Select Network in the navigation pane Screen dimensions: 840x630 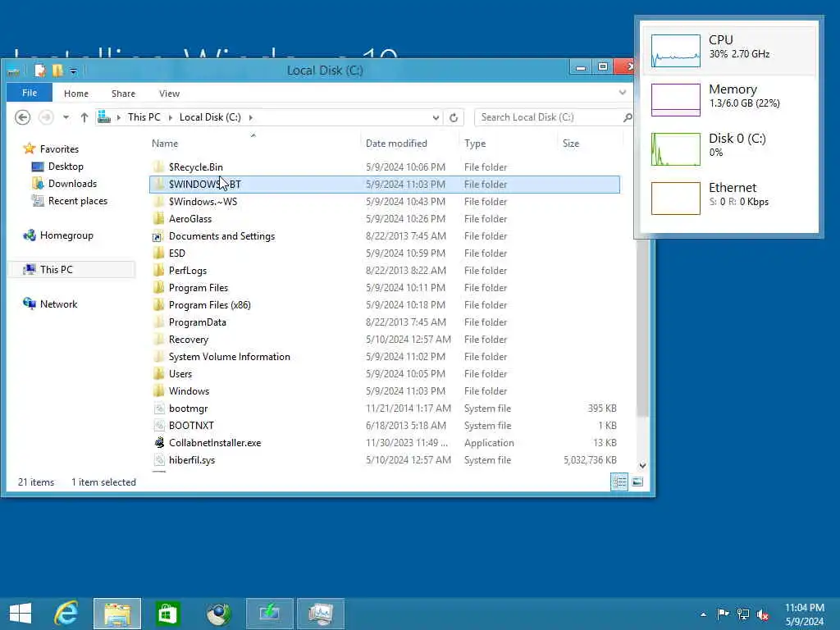coord(58,304)
